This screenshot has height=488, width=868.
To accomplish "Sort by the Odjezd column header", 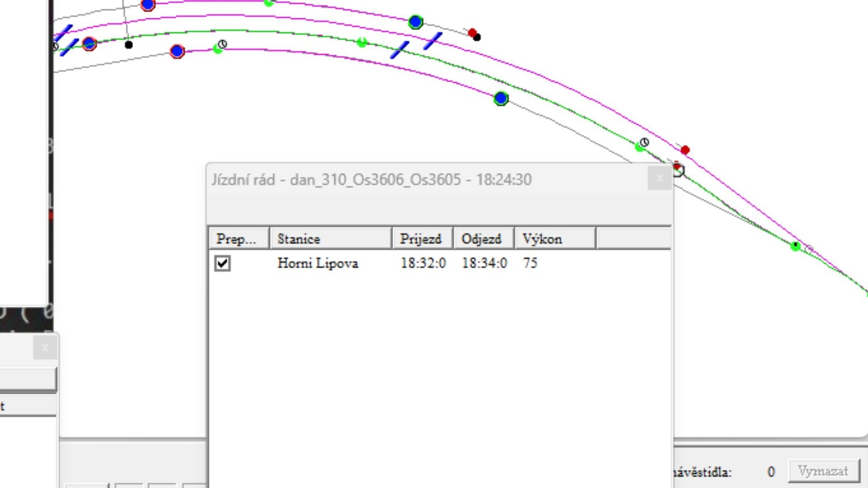I will 483,238.
